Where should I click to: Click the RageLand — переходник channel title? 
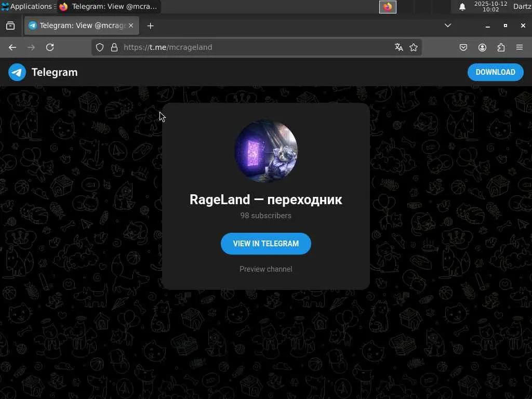pos(265,199)
